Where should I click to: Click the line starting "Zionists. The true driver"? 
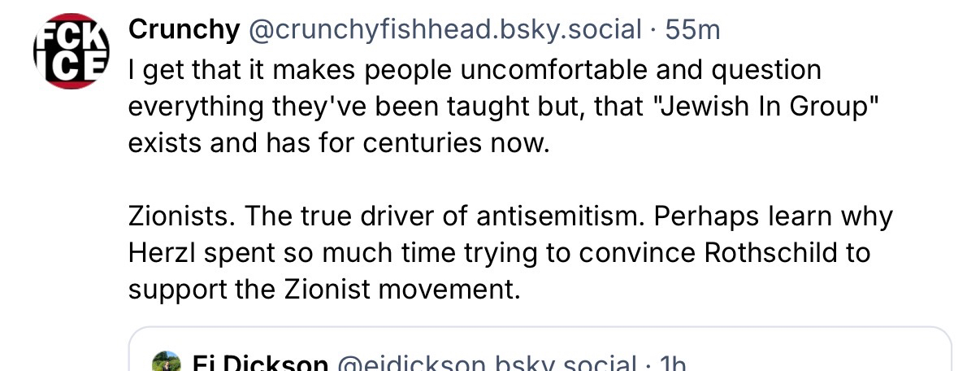[x=510, y=216]
